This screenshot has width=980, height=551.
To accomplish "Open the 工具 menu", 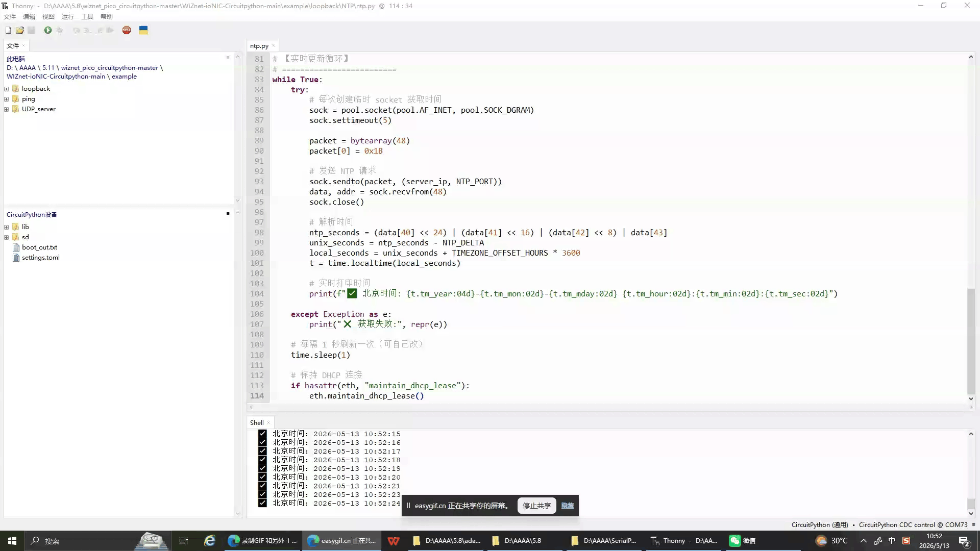I will pyautogui.click(x=87, y=16).
